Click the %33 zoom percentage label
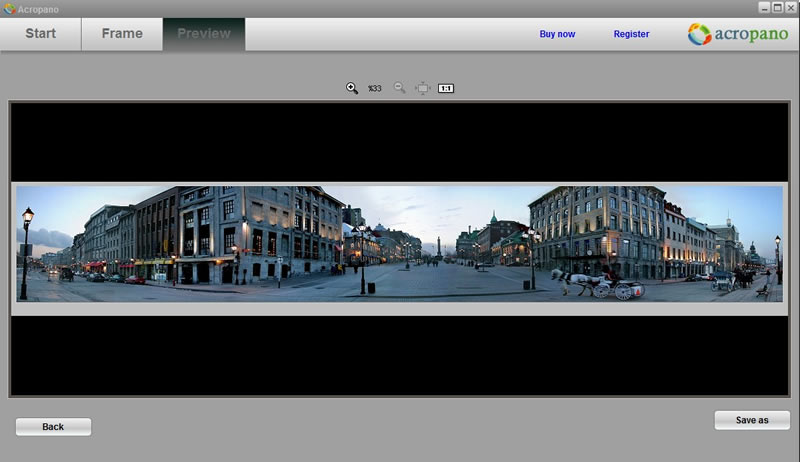This screenshot has width=800, height=462. click(375, 89)
